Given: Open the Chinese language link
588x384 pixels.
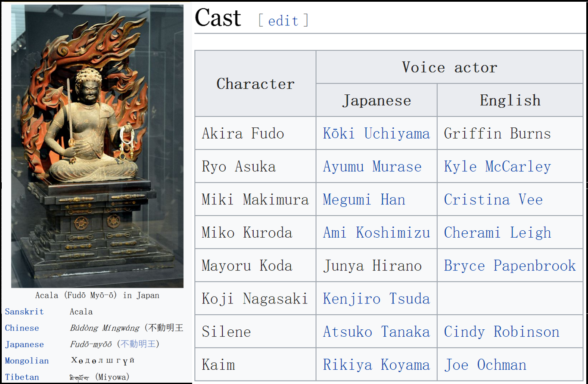Looking at the screenshot, I should click(x=22, y=328).
